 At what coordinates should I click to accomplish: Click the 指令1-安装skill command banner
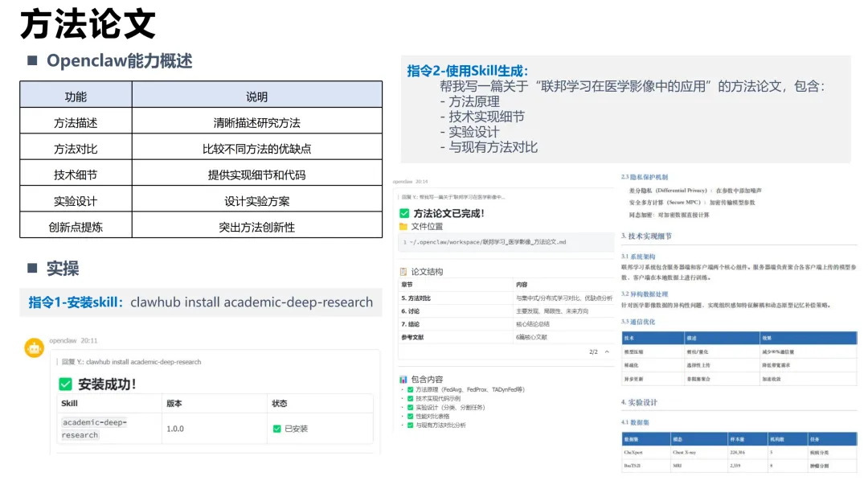click(201, 302)
